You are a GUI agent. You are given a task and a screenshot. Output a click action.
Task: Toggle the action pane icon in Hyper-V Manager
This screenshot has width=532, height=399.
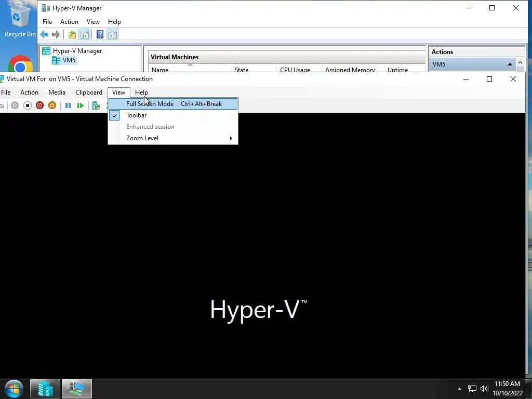tap(113, 34)
